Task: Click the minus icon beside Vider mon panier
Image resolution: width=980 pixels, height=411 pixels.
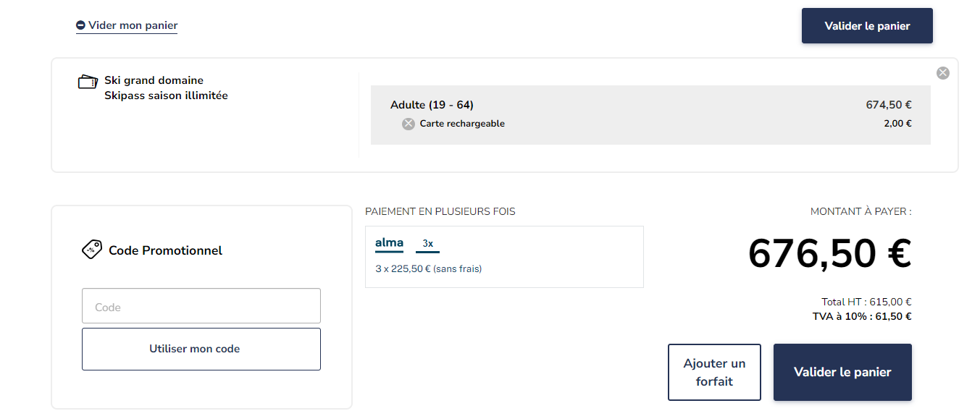Action: [x=80, y=25]
